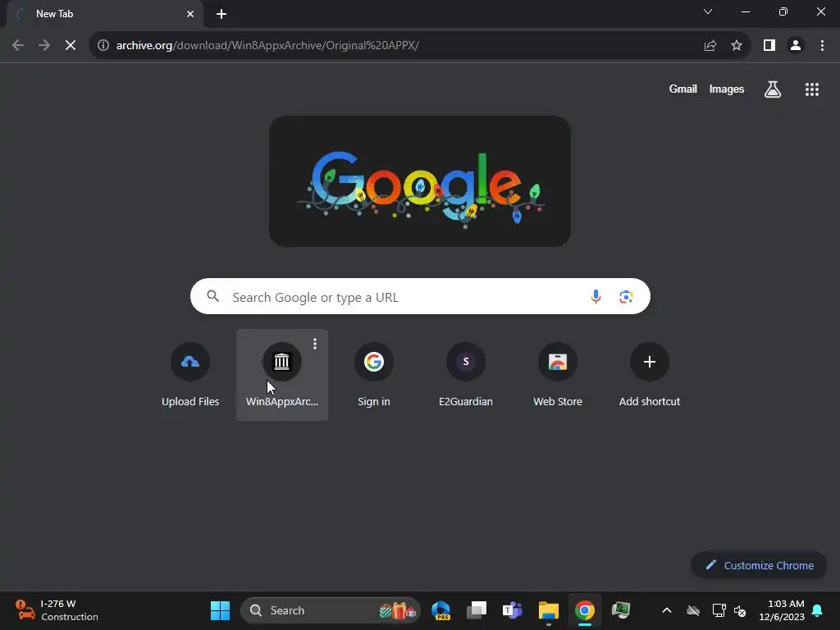Screen dimensions: 840x630
Task: Show hidden system tray icons
Action: tap(667, 610)
